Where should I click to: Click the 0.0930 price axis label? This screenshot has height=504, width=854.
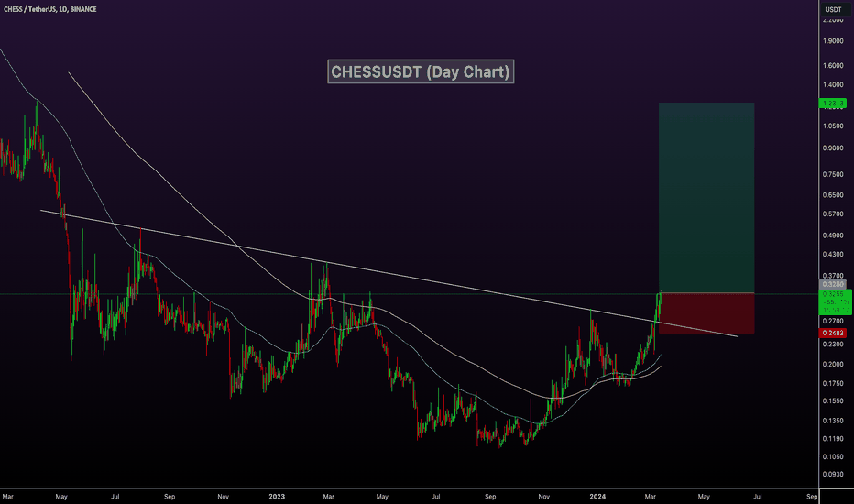833,475
